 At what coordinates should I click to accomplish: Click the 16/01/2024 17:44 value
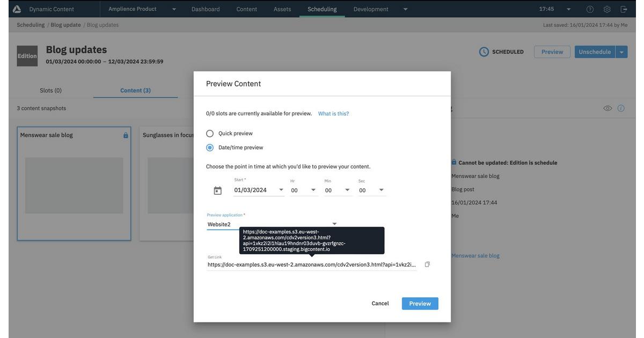click(x=474, y=203)
